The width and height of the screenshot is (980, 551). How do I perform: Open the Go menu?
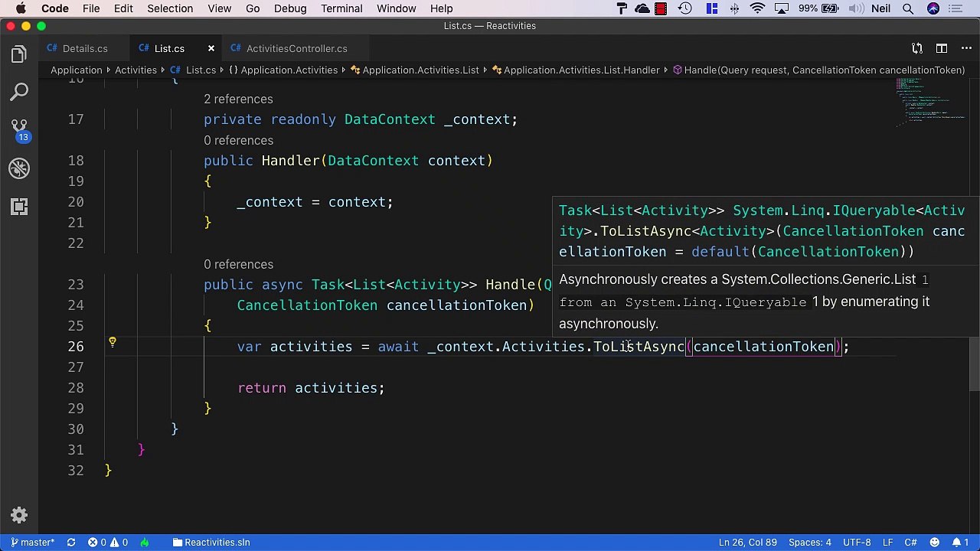point(253,8)
